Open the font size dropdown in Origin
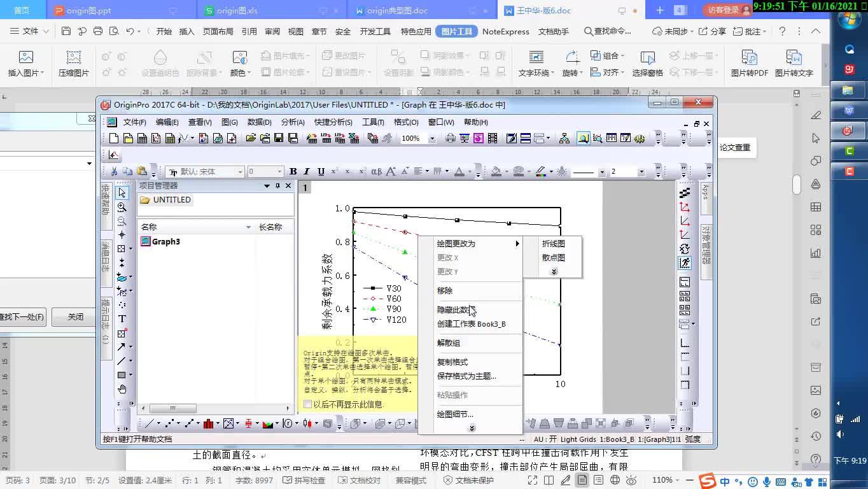This screenshot has width=868, height=489. tap(279, 171)
